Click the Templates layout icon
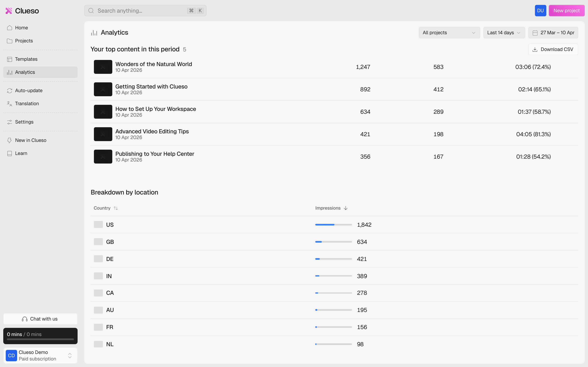 point(9,59)
